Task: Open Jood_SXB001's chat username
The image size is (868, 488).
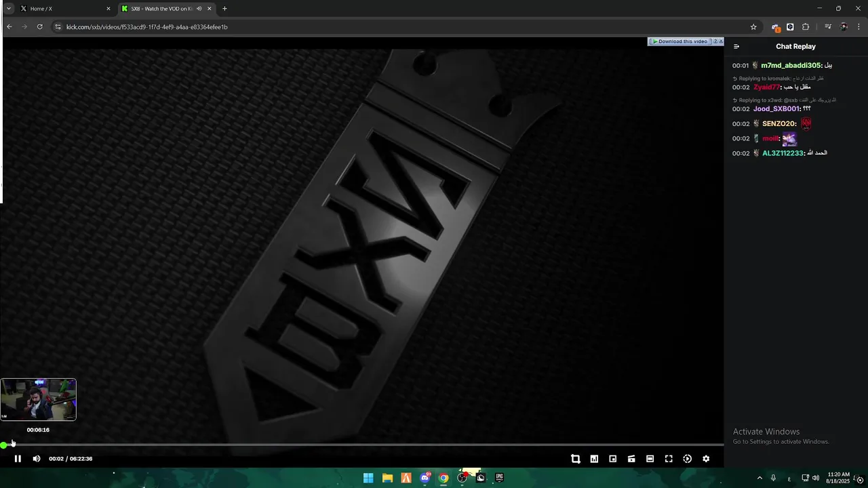Action: click(776, 109)
